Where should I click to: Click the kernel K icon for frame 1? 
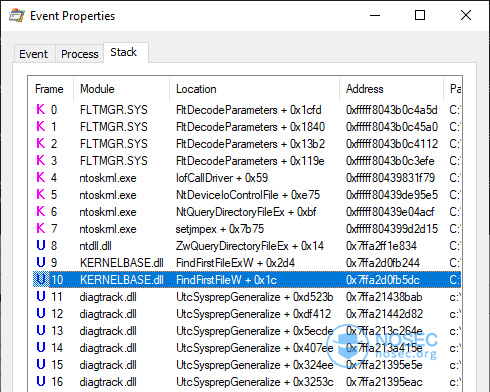point(41,126)
